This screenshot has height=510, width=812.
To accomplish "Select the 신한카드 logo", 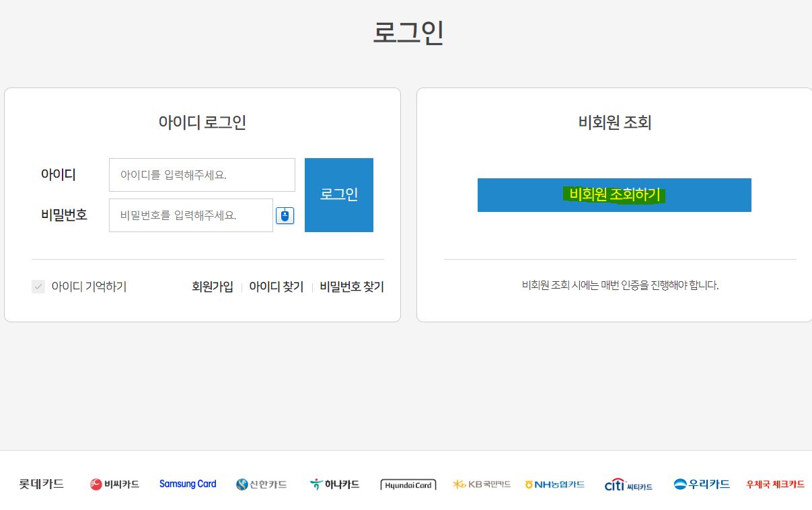I will coord(262,484).
